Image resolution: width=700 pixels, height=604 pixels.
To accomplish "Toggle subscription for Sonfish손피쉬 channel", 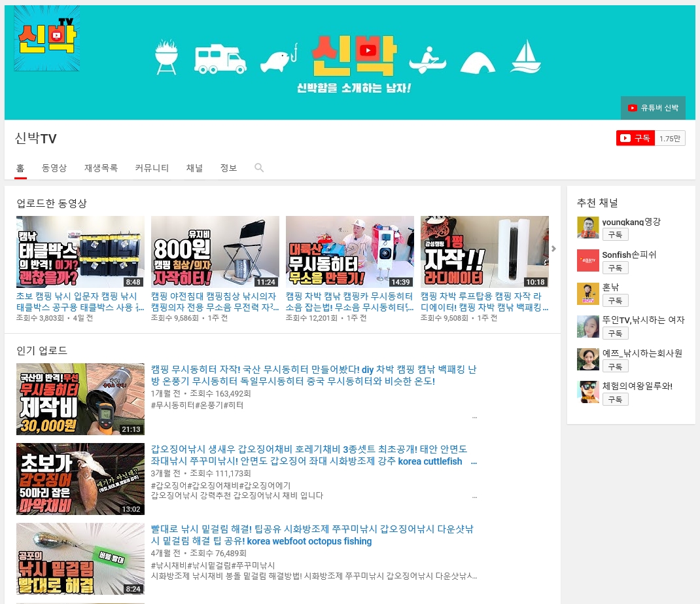I will pos(615,268).
